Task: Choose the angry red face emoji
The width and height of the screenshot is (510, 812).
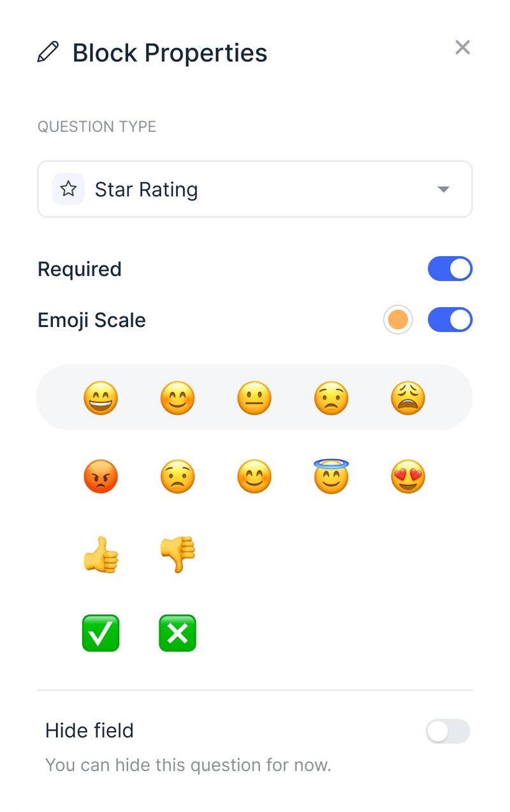Action: coord(101,476)
